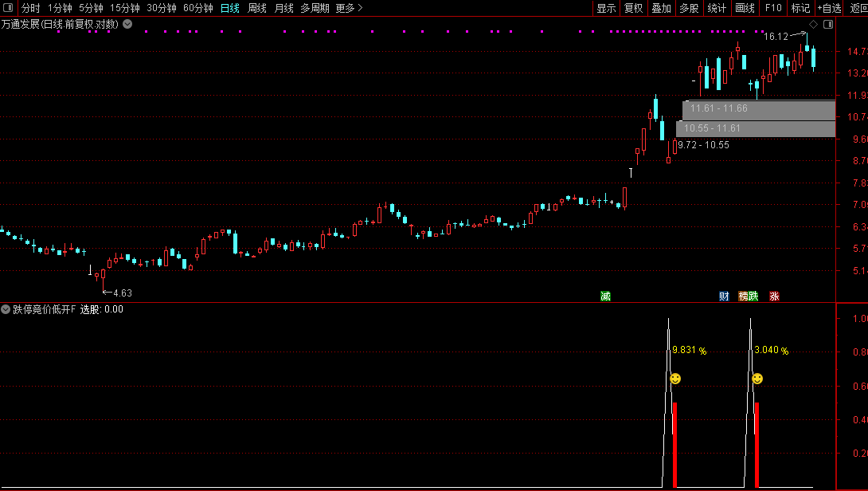
Task: Click the green 减 event marker
Action: [x=605, y=296]
